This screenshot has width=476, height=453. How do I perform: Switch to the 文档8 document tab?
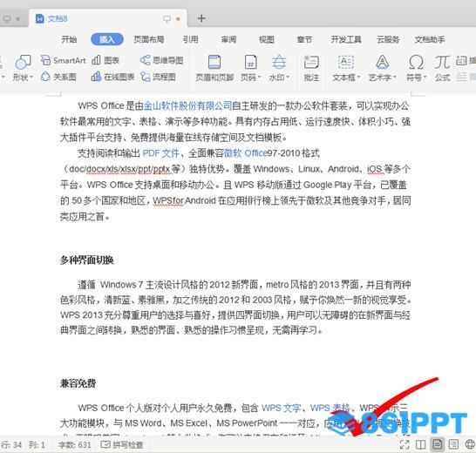[x=108, y=19]
